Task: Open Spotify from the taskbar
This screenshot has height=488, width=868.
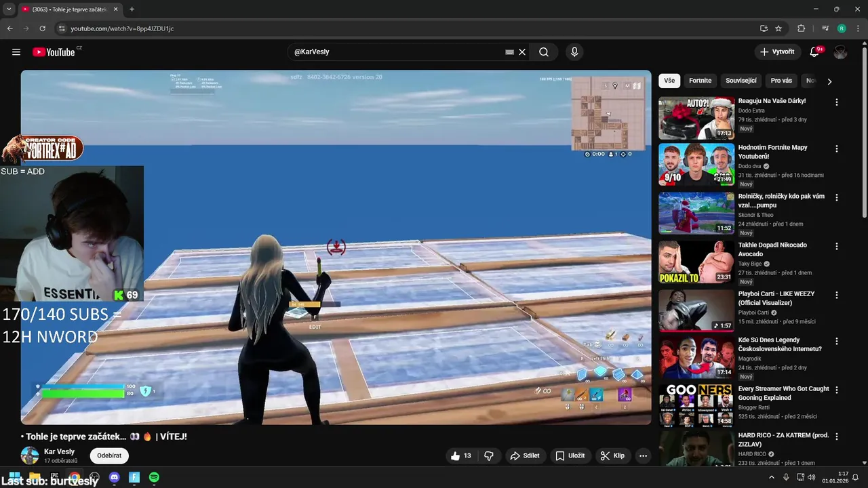Action: pos(154,478)
